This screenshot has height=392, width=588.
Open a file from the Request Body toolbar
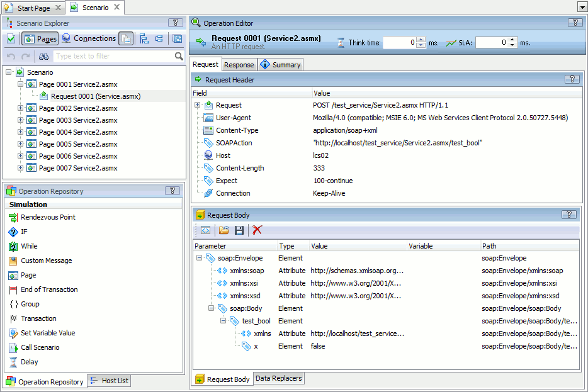223,230
